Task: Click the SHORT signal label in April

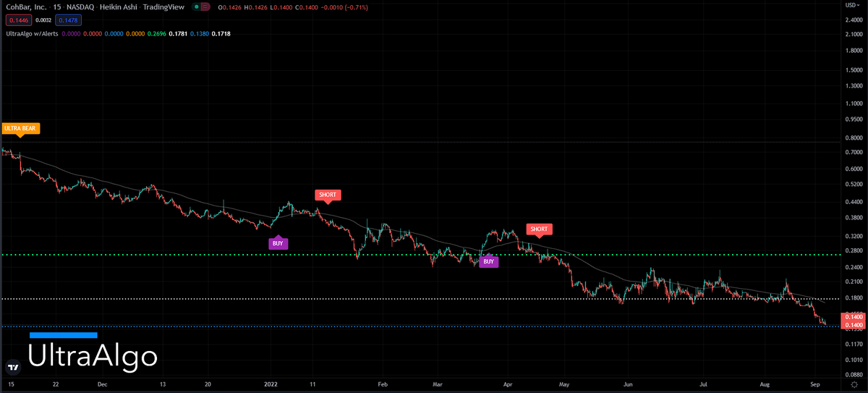Action: (539, 229)
